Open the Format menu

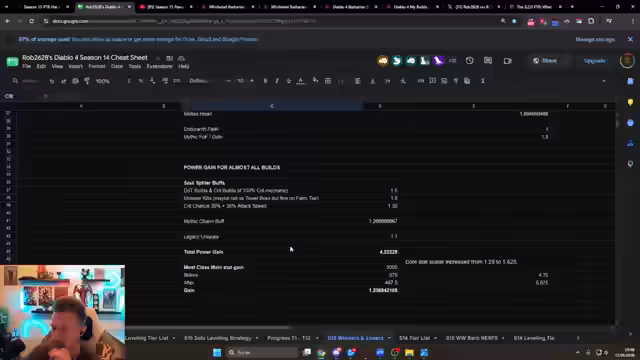point(97,66)
